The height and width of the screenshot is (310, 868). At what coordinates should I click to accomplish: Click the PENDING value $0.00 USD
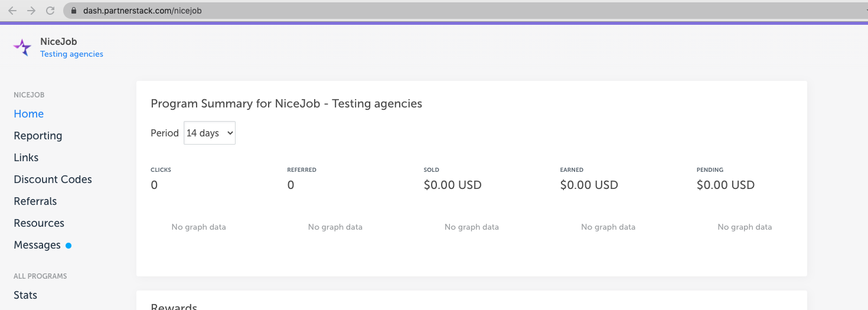[x=726, y=185]
